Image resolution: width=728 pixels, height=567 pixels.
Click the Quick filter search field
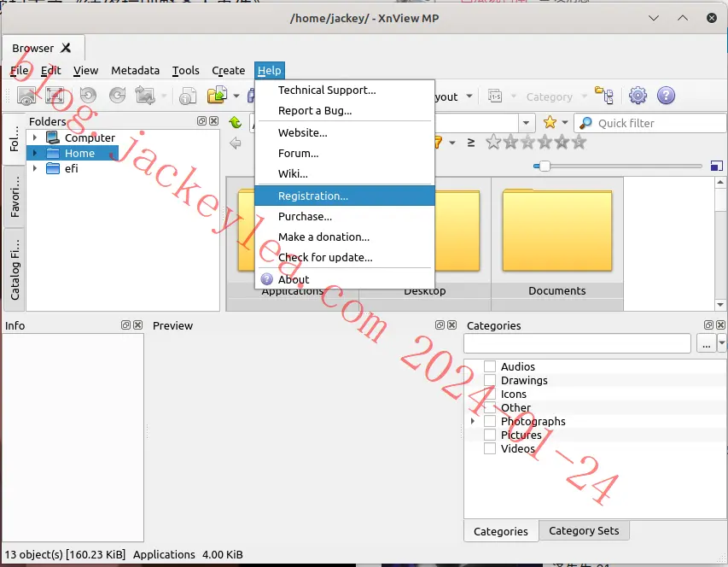click(x=650, y=123)
